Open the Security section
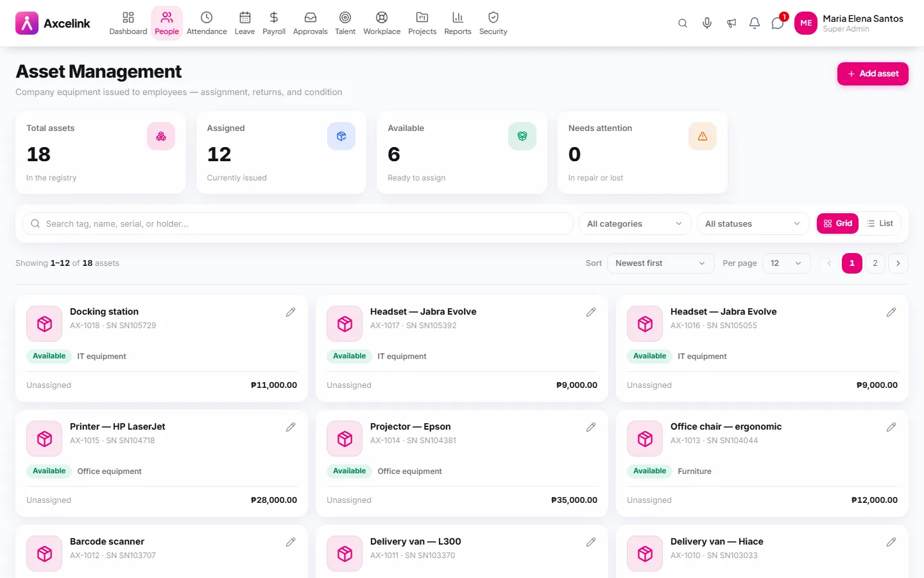This screenshot has height=578, width=924. coord(493,23)
